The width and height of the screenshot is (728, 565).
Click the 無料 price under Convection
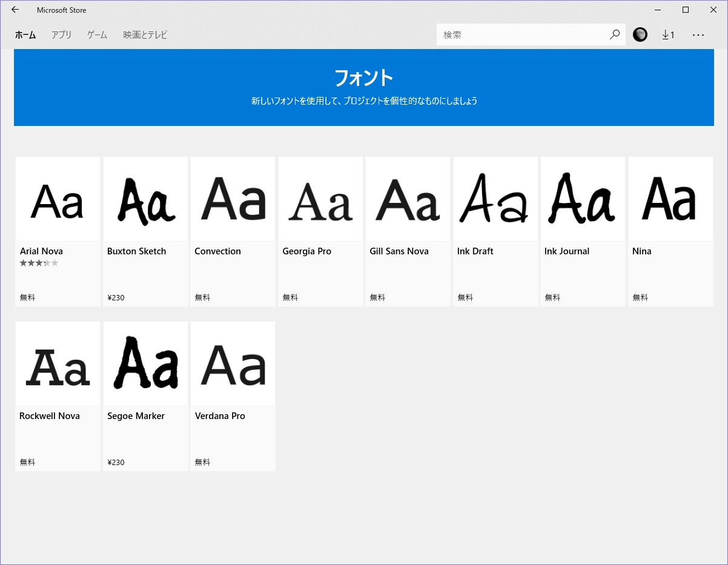(x=202, y=297)
